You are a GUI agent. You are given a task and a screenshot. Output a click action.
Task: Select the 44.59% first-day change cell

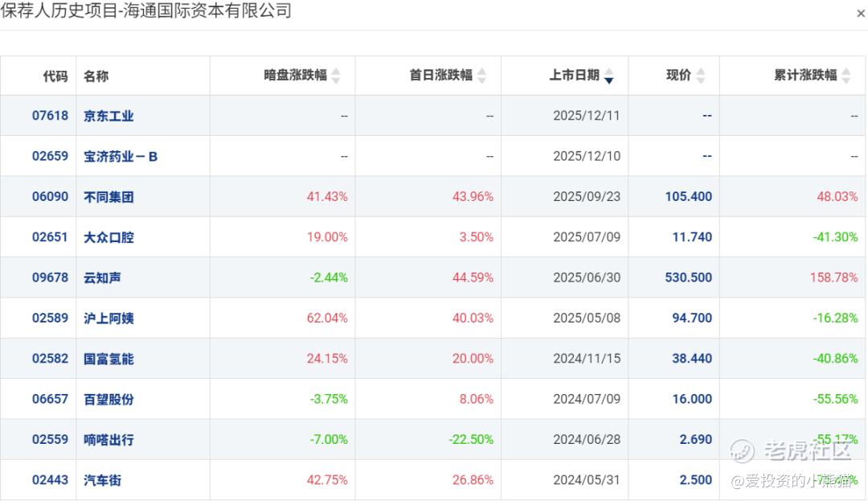pyautogui.click(x=473, y=277)
